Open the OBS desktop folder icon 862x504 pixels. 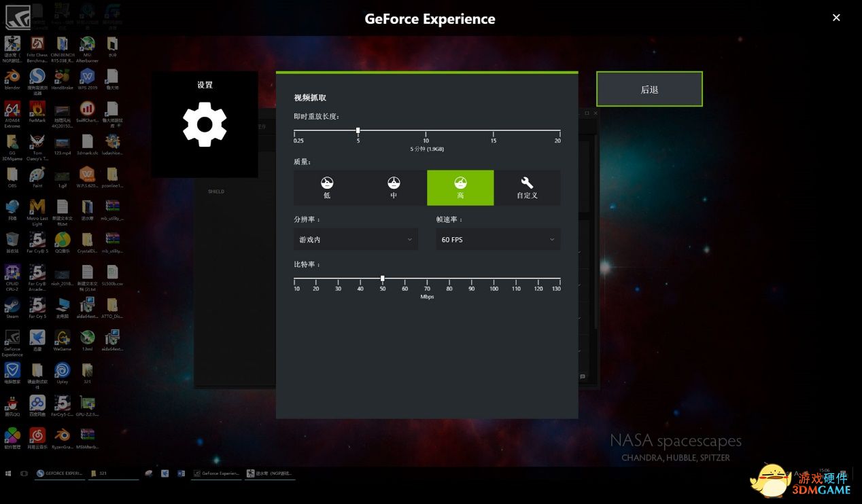(x=12, y=177)
